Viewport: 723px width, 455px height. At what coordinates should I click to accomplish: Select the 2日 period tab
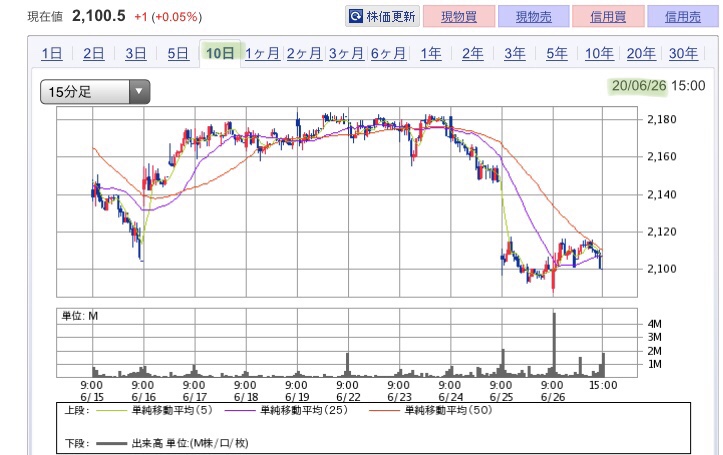(94, 53)
